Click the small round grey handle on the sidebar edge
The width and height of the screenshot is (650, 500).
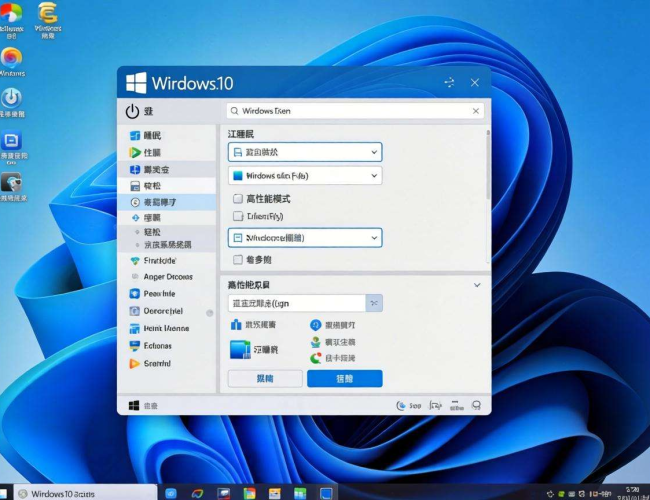click(x=210, y=313)
